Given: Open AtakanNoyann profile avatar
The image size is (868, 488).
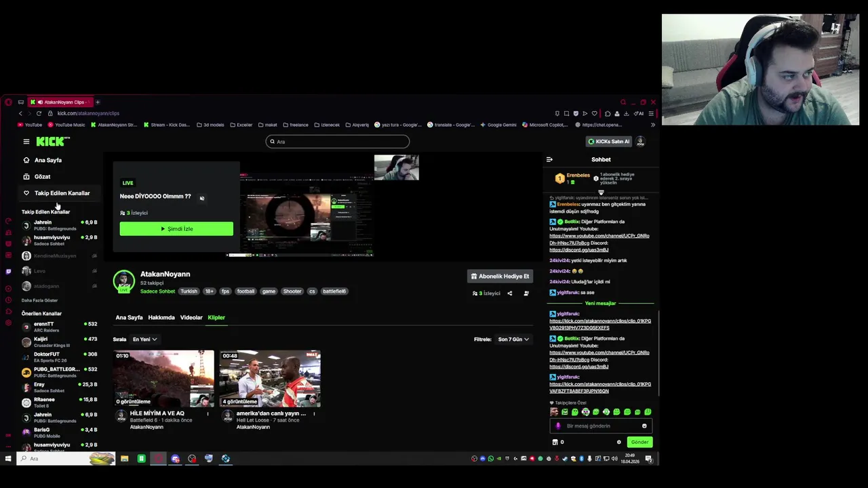Looking at the screenshot, I should pos(124,281).
